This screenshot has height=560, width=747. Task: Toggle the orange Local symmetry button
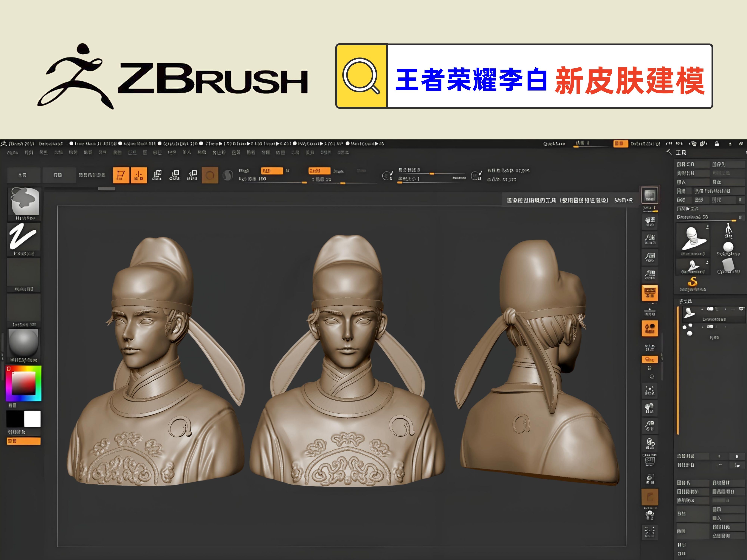(x=650, y=329)
